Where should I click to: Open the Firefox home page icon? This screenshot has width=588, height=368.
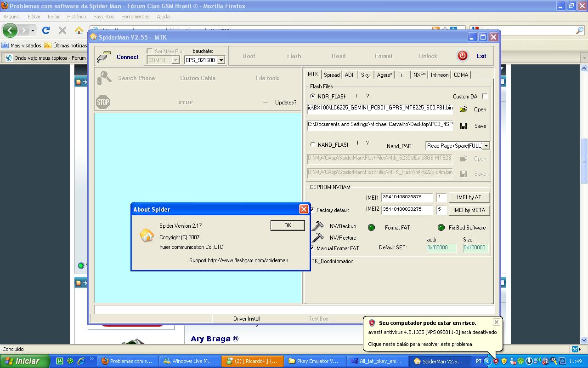[x=79, y=30]
